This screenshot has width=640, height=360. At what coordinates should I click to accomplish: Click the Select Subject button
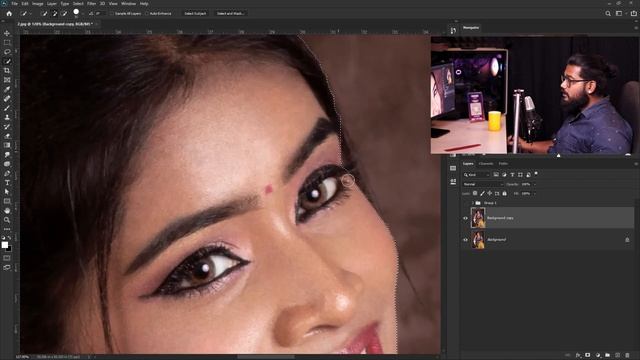click(195, 13)
